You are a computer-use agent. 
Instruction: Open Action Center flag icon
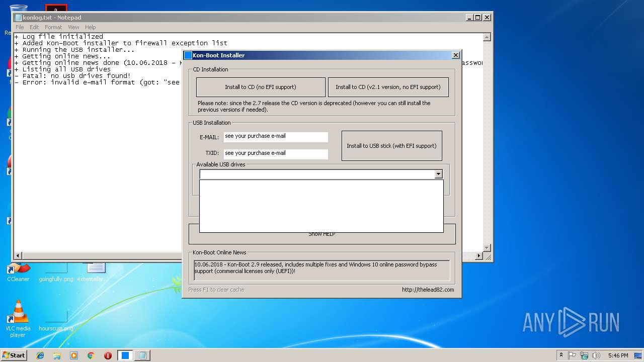pyautogui.click(x=572, y=355)
